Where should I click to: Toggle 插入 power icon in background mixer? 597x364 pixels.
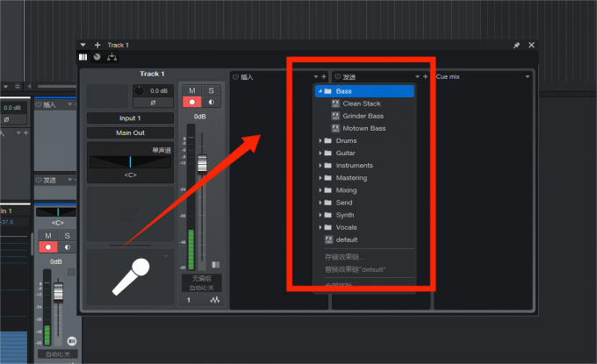39,104
